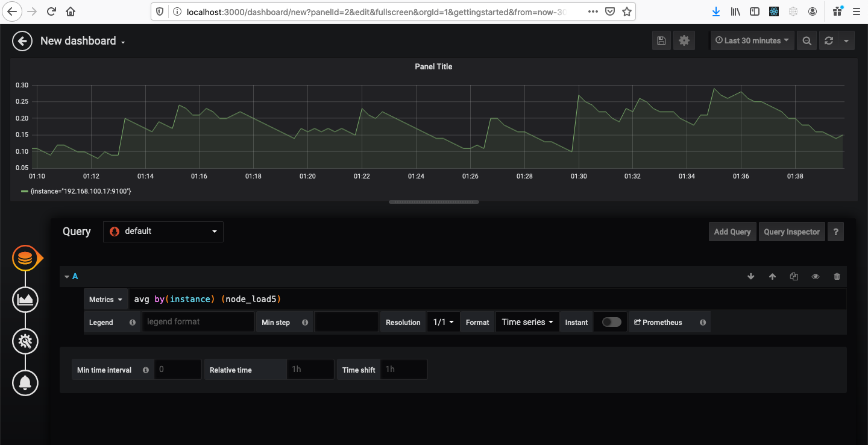Reload the page in browser
868x445 pixels.
[x=52, y=11]
